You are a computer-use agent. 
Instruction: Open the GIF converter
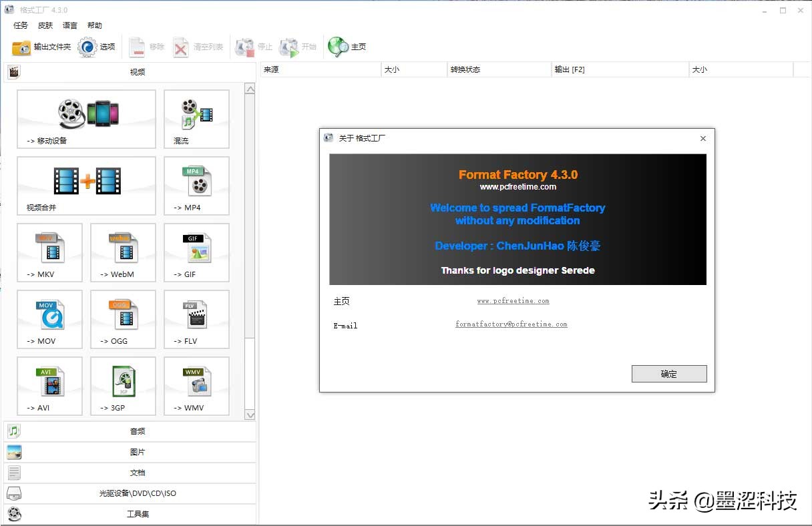click(x=196, y=252)
